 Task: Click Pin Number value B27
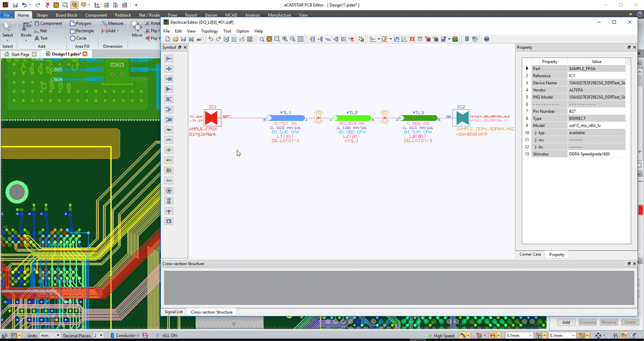click(x=596, y=111)
